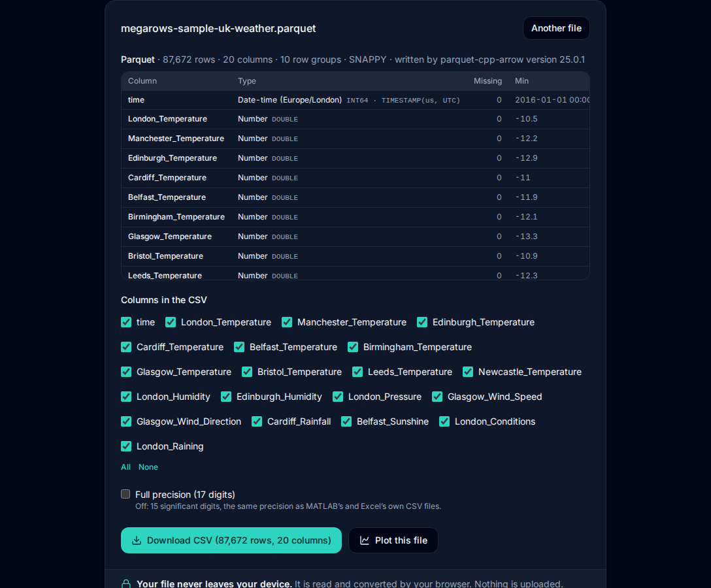Click the Columns in the CSV heading
The width and height of the screenshot is (711, 588).
point(163,300)
